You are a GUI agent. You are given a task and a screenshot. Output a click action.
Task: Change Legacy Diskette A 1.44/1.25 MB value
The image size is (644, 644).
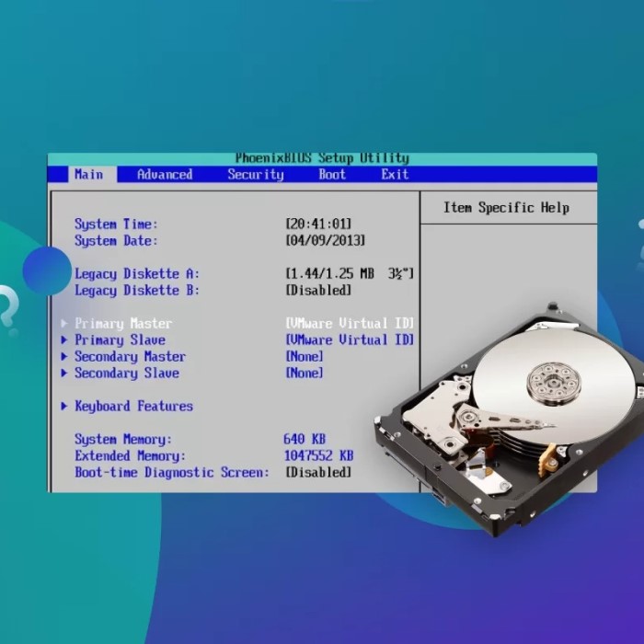[x=350, y=273]
